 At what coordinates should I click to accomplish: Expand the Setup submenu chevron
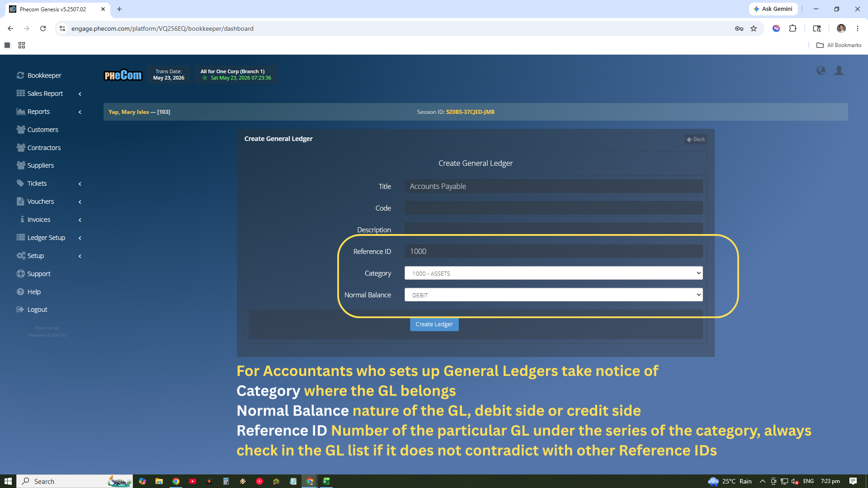[80, 256]
